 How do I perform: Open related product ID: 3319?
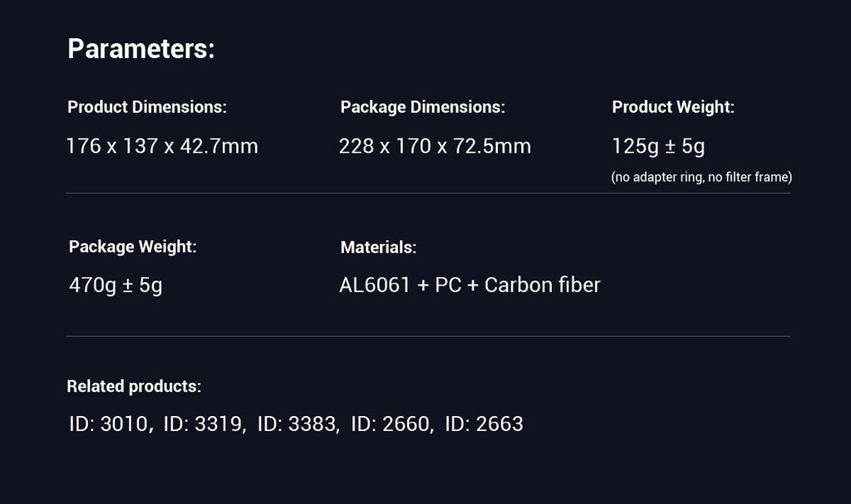[203, 423]
